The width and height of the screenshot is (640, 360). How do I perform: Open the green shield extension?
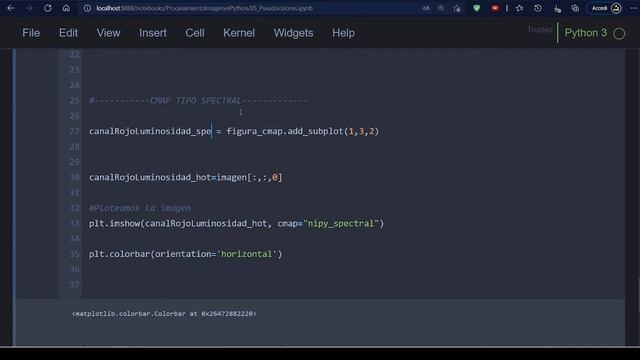click(x=476, y=8)
